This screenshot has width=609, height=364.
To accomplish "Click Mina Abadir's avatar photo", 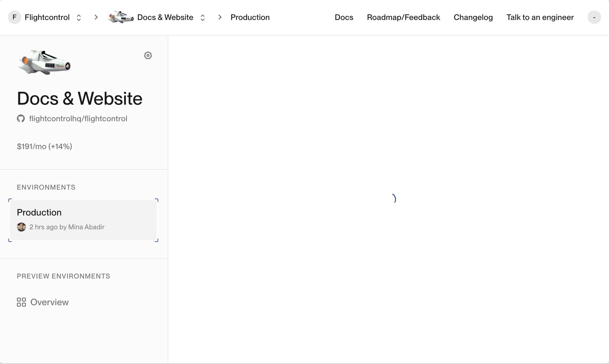I will (x=21, y=227).
